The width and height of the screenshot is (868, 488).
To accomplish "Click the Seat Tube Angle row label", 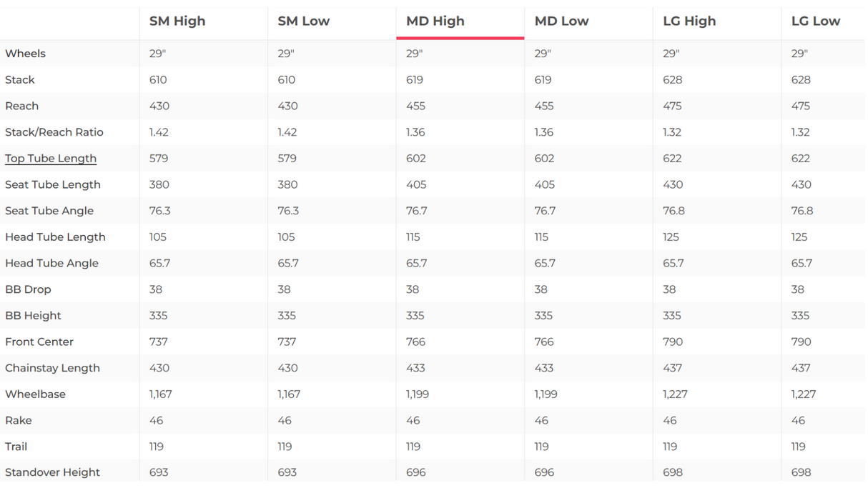I will (x=49, y=211).
